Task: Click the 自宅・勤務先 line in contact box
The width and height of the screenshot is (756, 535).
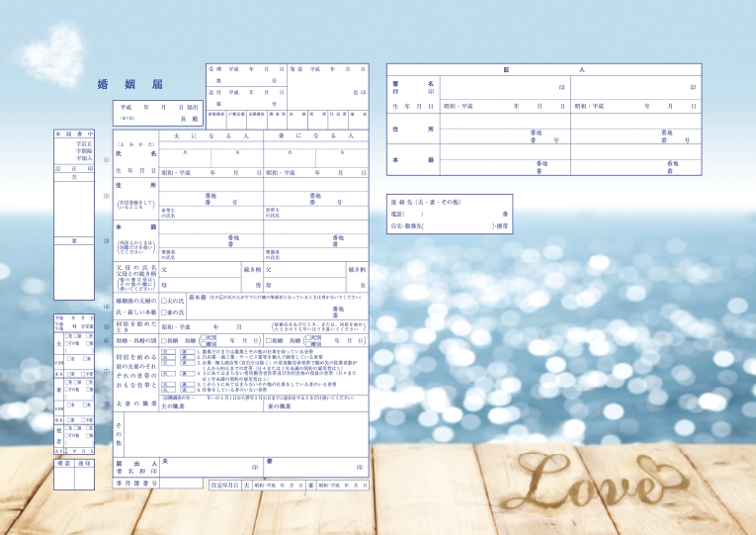Action: 450,225
